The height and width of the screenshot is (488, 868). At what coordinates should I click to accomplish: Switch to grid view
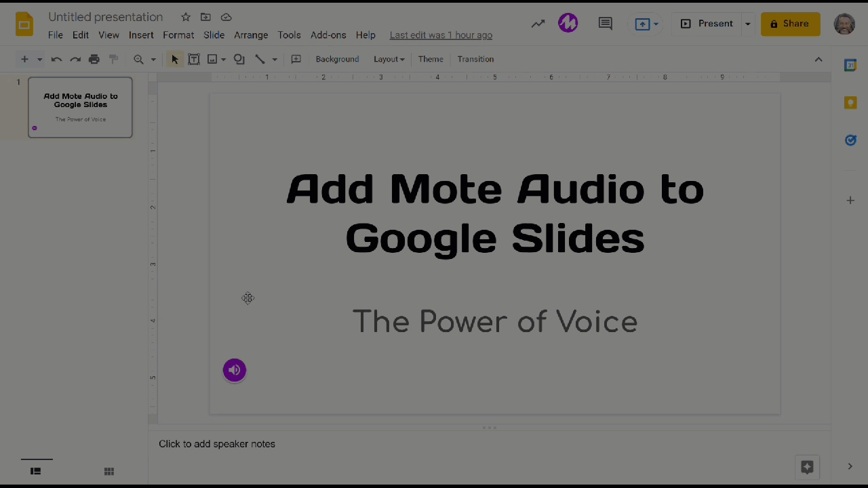click(x=108, y=471)
